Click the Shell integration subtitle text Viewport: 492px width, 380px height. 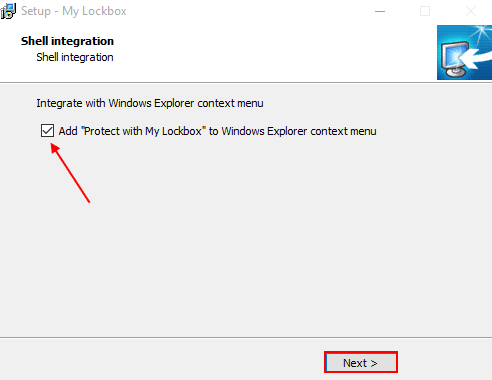(x=75, y=57)
